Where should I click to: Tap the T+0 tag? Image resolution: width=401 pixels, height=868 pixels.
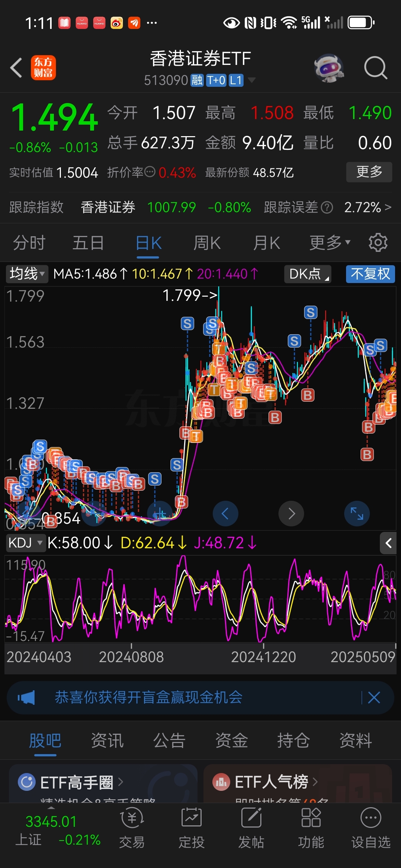[x=216, y=80]
